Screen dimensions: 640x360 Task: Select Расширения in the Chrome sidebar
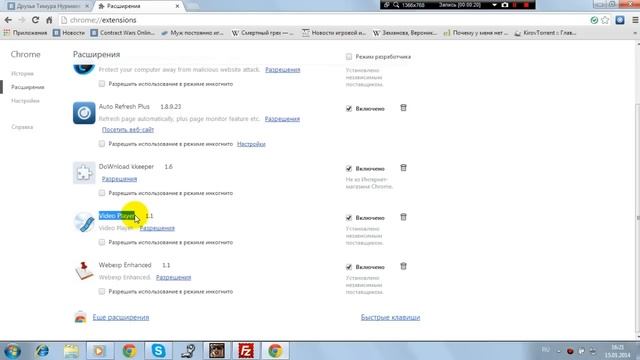coord(28,87)
